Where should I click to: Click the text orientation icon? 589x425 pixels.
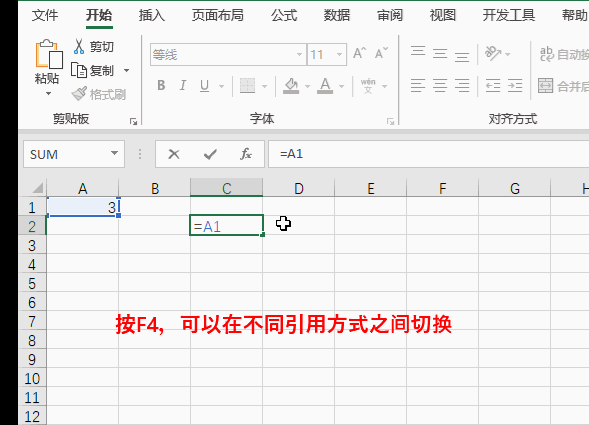(x=493, y=53)
